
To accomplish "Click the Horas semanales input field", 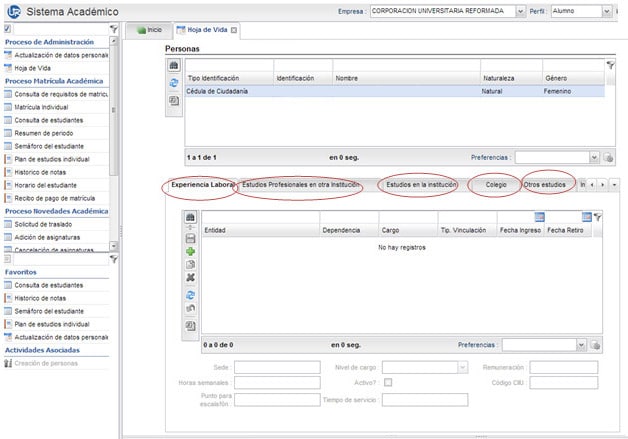I will [277, 383].
